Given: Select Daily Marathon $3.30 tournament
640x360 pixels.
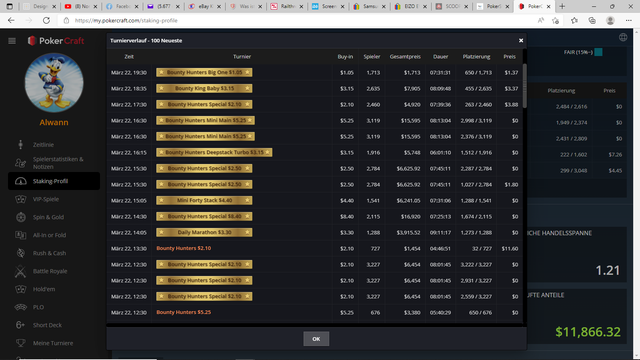Looking at the screenshot, I should (x=204, y=232).
